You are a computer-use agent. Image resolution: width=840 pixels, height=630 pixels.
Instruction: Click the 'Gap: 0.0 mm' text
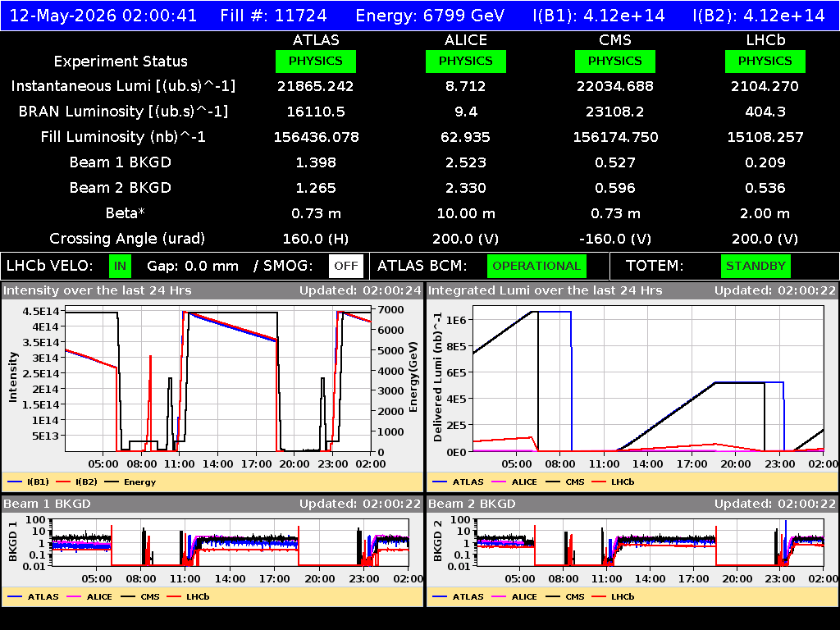tap(193, 267)
